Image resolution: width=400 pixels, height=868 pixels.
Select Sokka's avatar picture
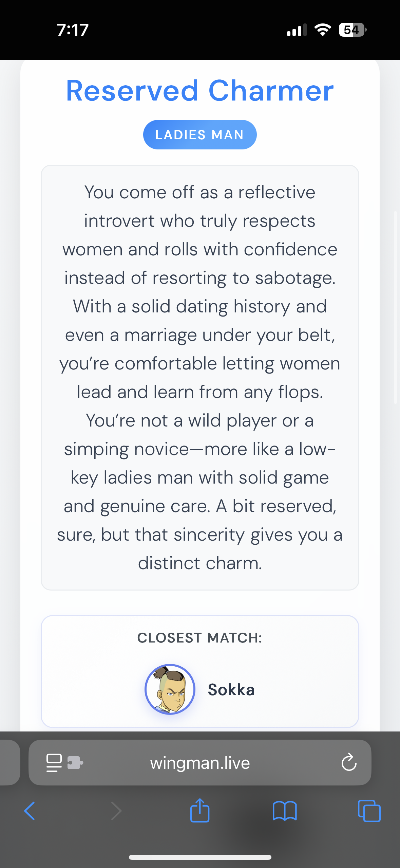click(x=170, y=689)
